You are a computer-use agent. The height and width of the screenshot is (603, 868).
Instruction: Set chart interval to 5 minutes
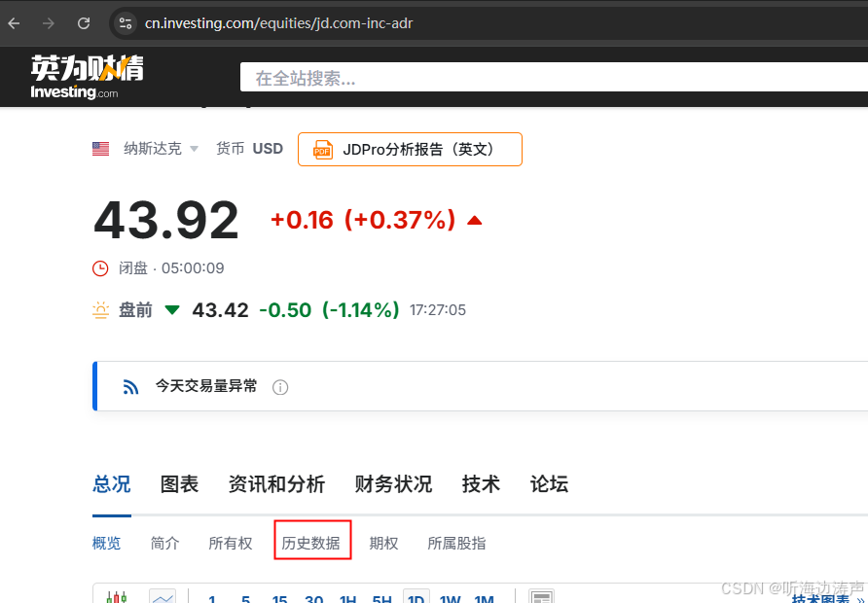pyautogui.click(x=246, y=599)
